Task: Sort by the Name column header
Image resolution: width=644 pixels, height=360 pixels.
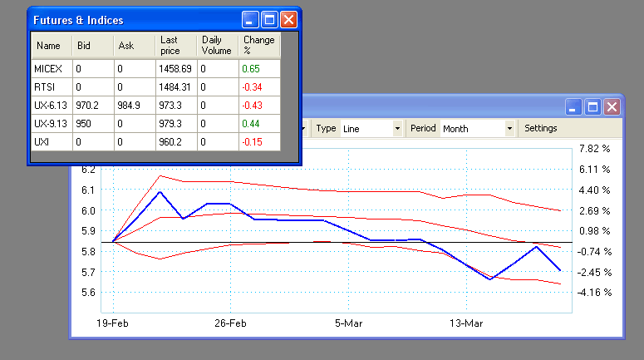Action: point(52,46)
